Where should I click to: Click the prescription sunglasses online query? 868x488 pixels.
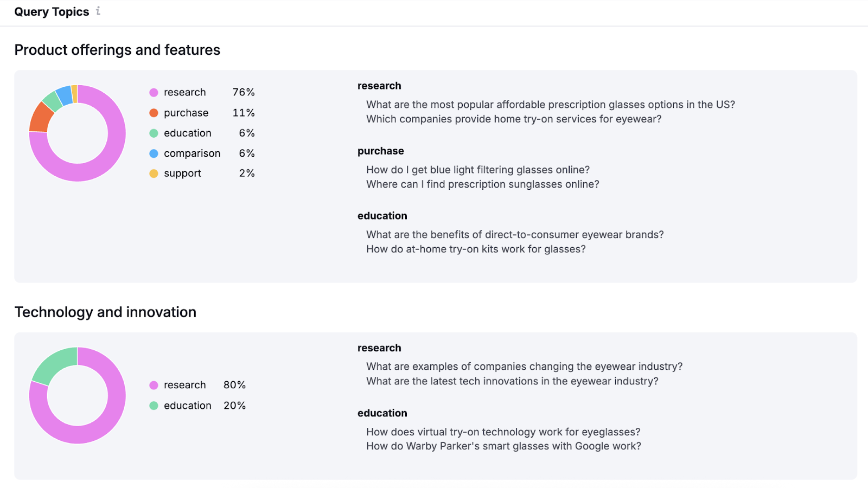click(x=482, y=184)
